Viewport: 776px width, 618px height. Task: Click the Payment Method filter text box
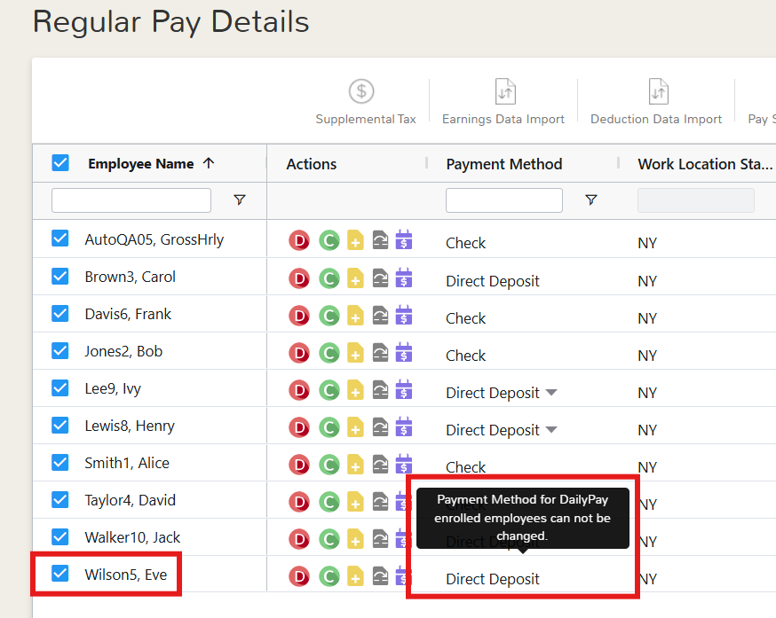point(504,200)
